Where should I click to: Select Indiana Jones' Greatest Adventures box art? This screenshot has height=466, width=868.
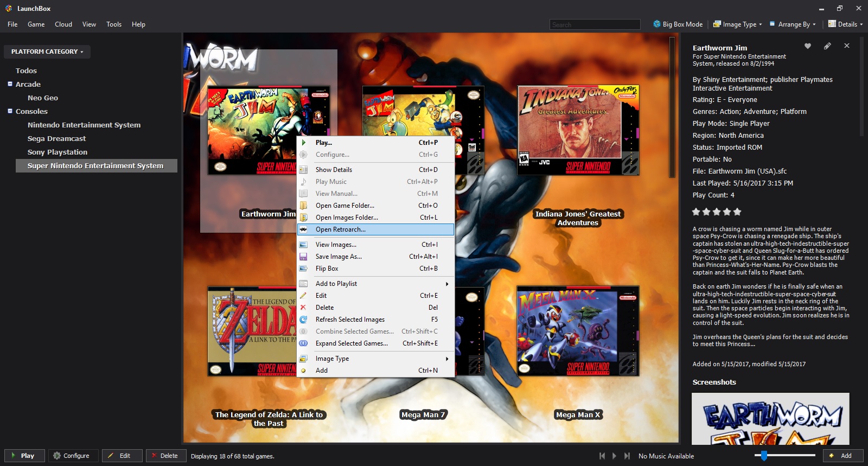tap(578, 130)
